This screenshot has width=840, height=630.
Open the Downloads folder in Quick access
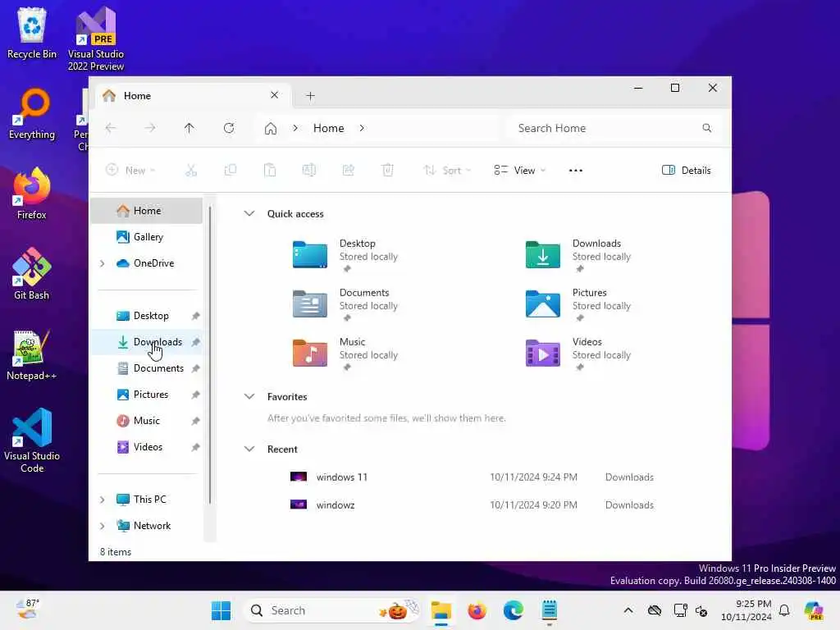click(x=578, y=254)
